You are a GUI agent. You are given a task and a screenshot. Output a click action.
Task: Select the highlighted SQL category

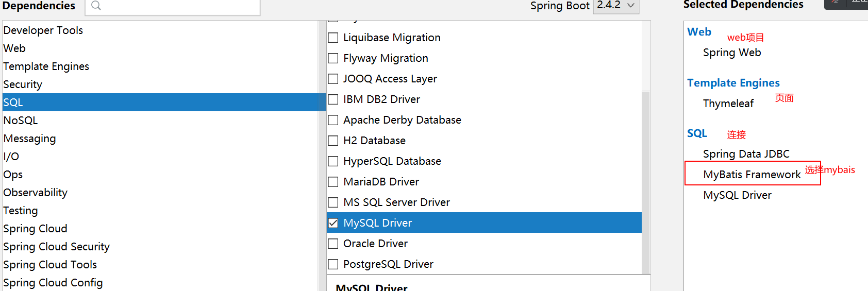(x=164, y=102)
